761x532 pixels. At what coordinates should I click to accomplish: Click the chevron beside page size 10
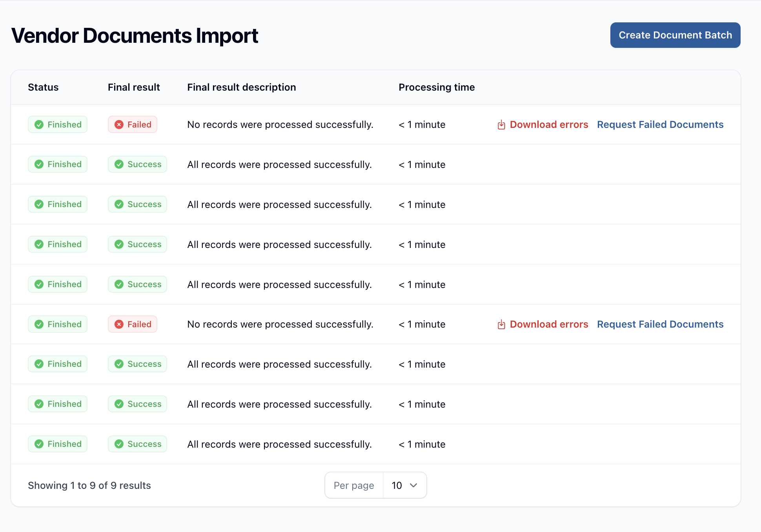click(x=413, y=485)
